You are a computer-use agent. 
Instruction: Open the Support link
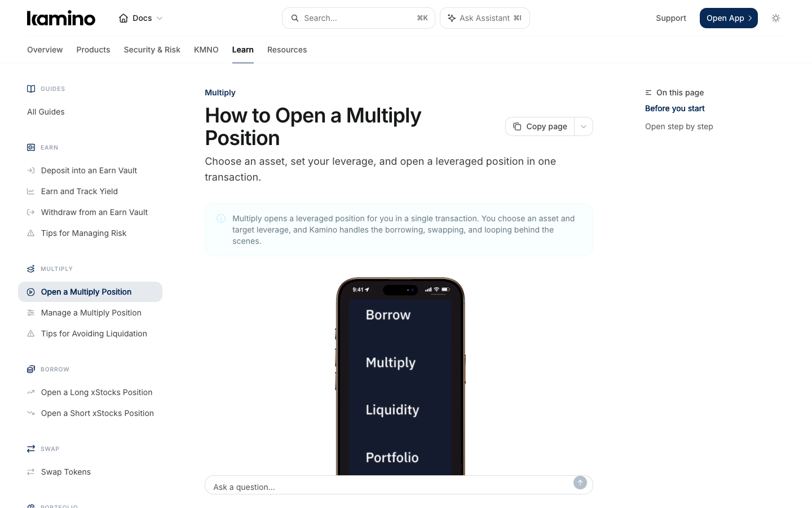point(671,18)
